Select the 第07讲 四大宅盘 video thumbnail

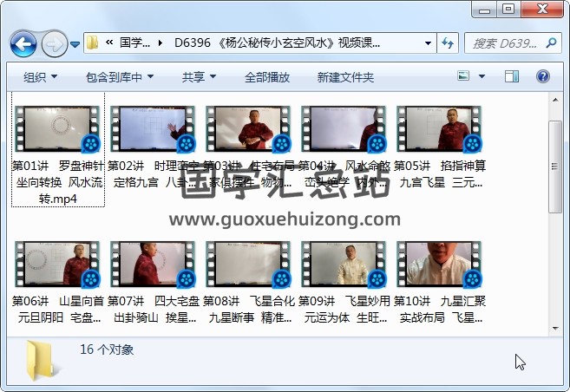pyautogui.click(x=153, y=265)
